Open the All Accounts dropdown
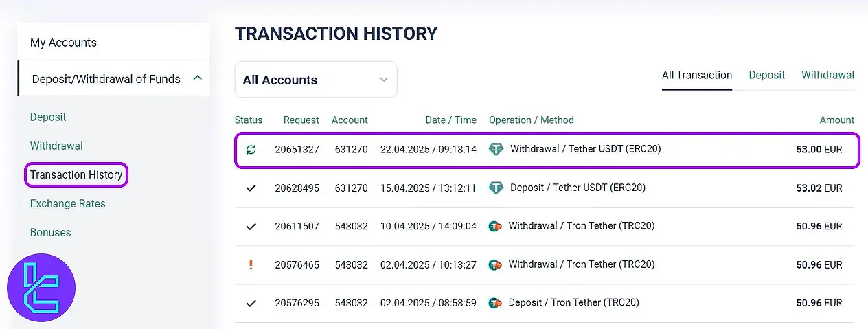 coord(316,80)
